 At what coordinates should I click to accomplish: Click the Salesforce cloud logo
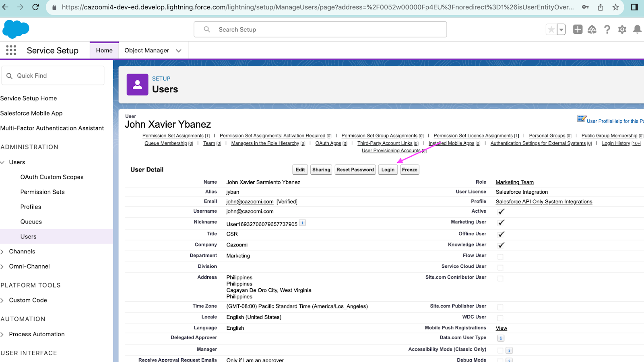click(x=16, y=29)
